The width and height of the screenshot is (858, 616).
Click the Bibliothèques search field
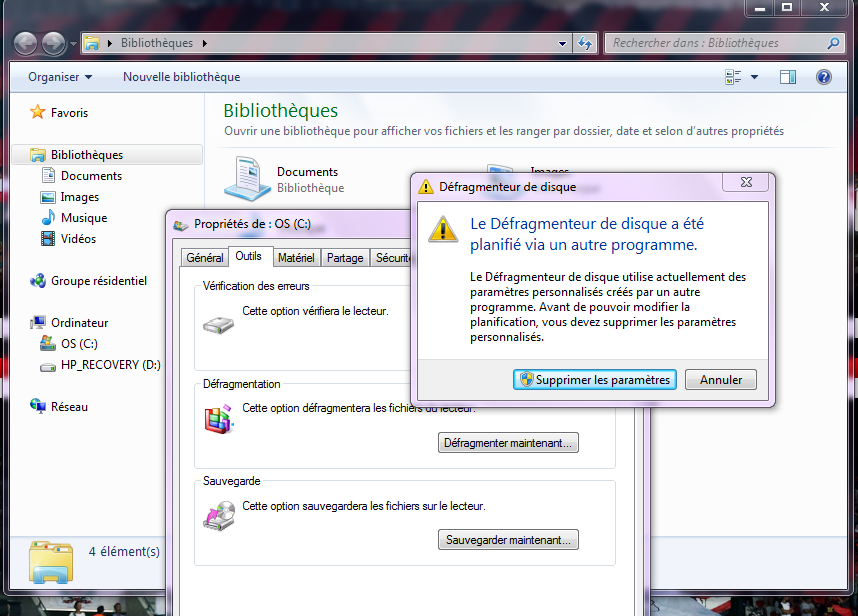pyautogui.click(x=715, y=44)
